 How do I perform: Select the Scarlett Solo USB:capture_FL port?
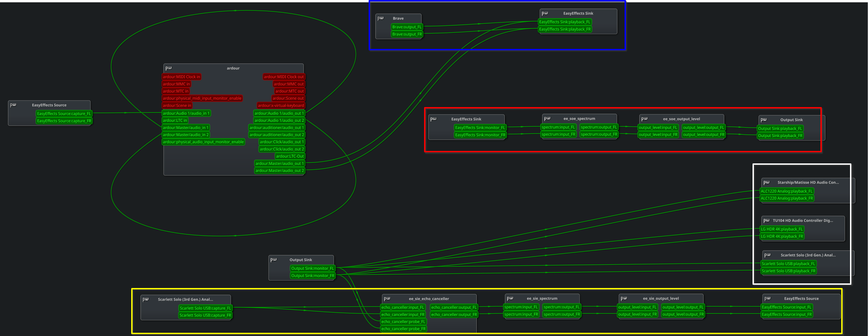[206, 308]
